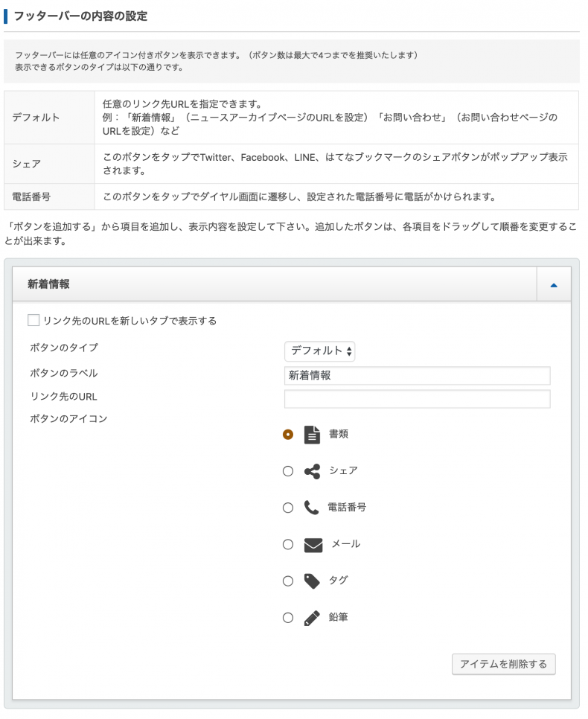The image size is (588, 719).
Task: Select the タグ radio button
Action: pos(288,581)
